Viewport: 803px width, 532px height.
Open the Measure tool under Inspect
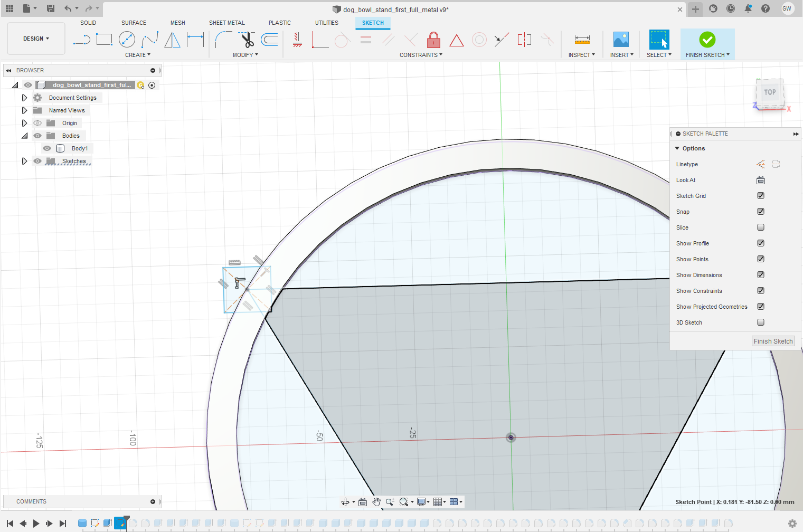point(582,40)
